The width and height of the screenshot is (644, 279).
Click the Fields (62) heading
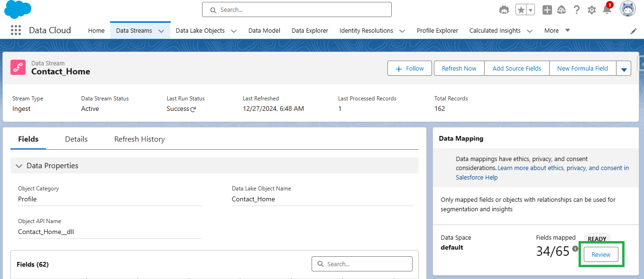click(33, 264)
